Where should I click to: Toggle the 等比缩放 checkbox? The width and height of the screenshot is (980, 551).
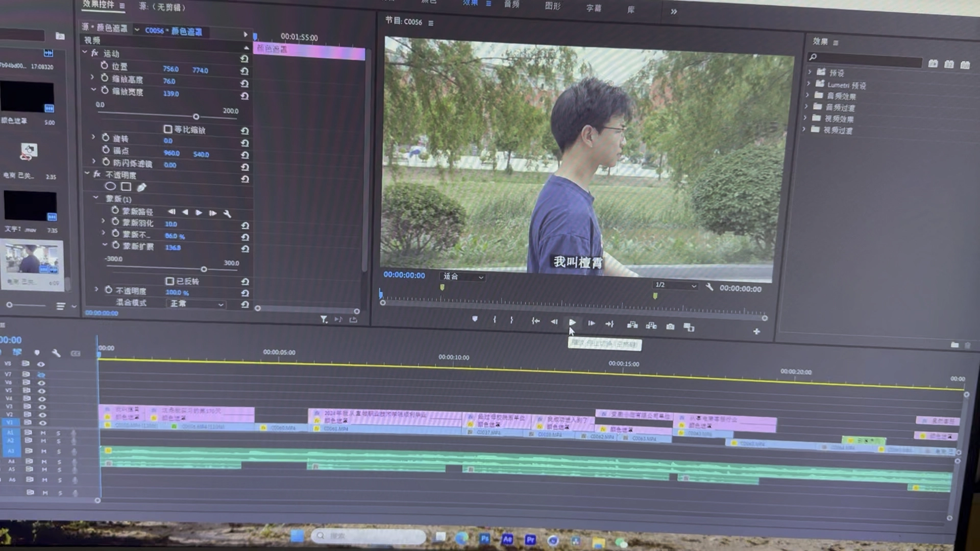coord(167,129)
